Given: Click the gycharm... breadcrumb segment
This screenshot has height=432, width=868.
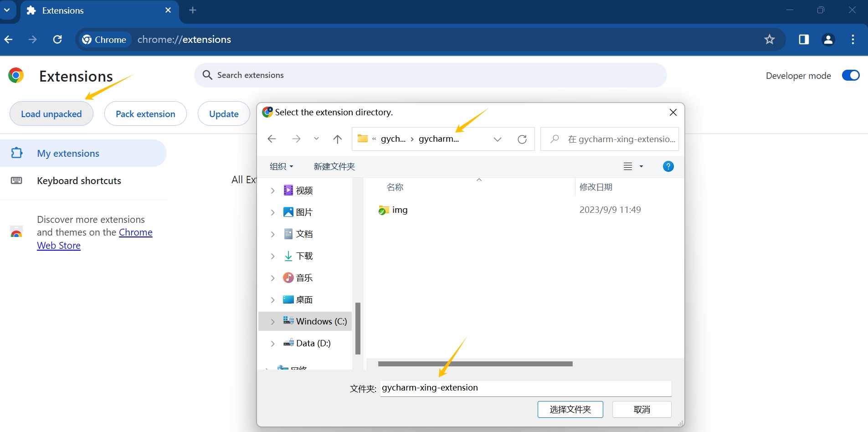Looking at the screenshot, I should (x=439, y=139).
